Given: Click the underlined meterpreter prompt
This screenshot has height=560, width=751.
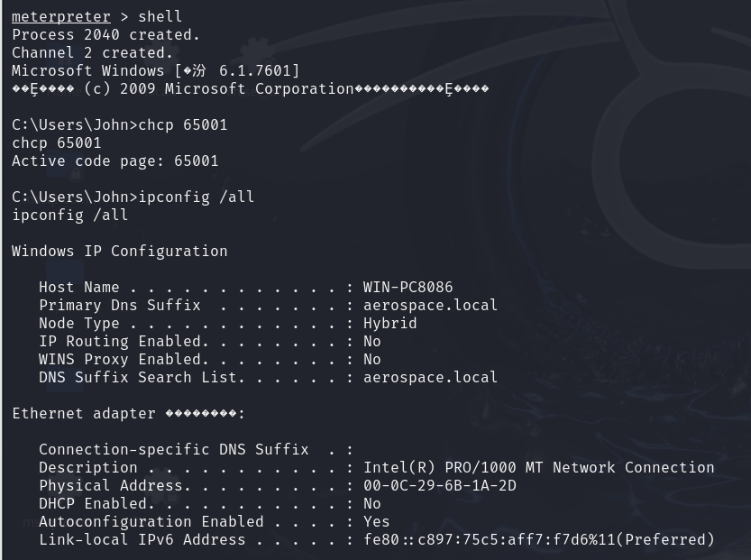Looking at the screenshot, I should 61,17.
